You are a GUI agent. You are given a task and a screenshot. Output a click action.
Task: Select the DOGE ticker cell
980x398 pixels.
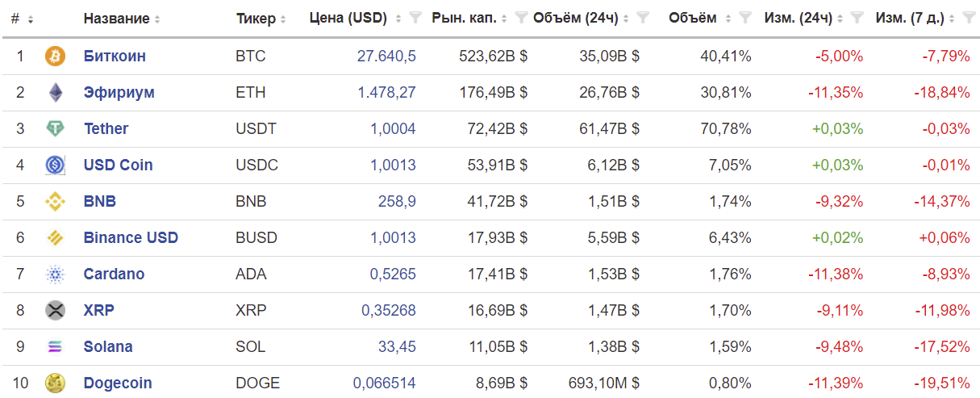257,383
